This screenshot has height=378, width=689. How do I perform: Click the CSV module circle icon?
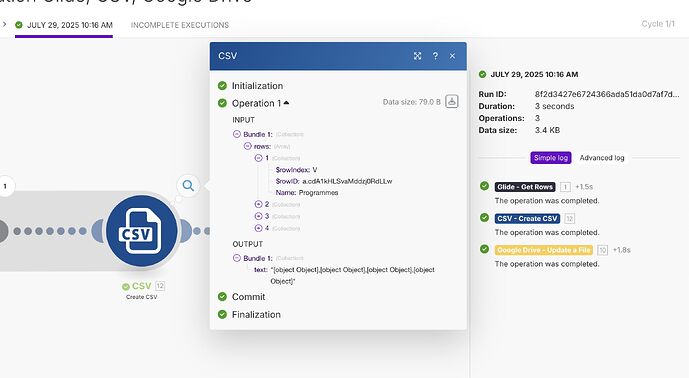click(x=141, y=231)
